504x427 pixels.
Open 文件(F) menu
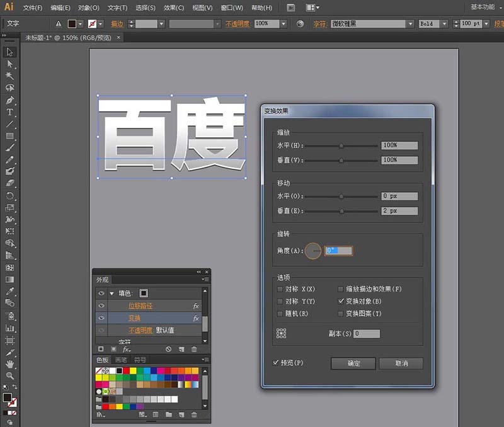pyautogui.click(x=33, y=8)
